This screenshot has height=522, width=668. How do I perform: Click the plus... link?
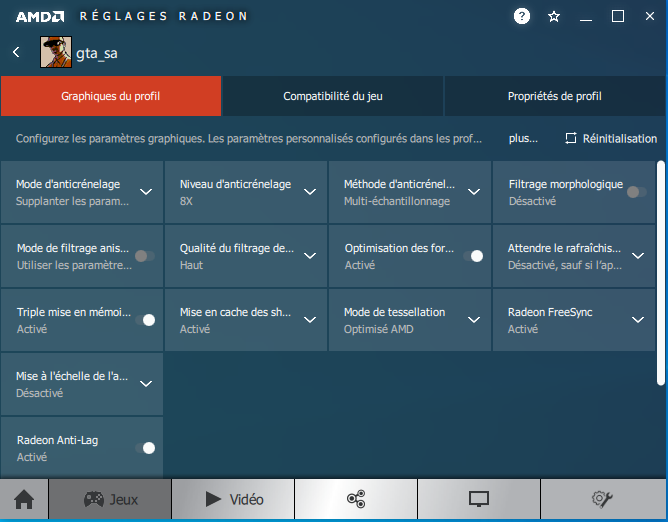click(523, 138)
